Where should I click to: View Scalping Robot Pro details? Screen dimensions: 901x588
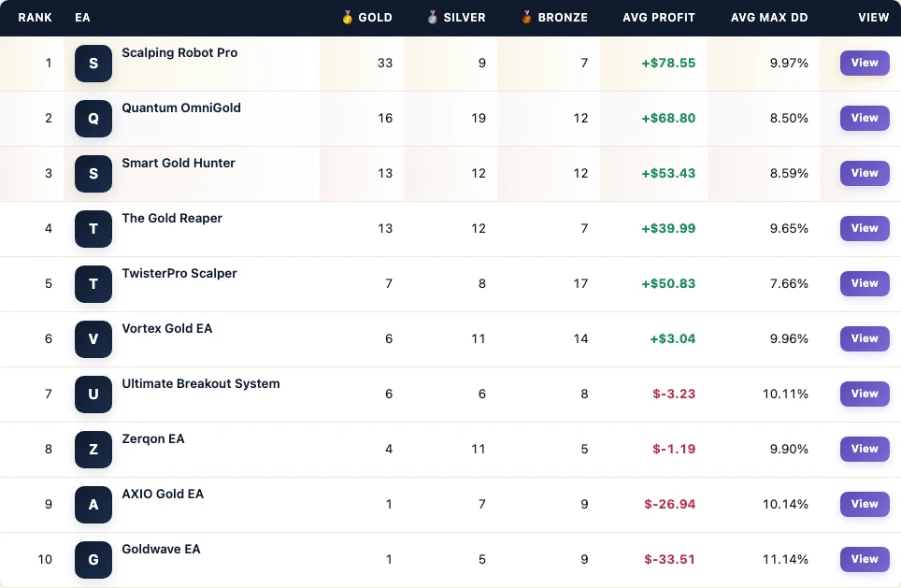pyautogui.click(x=865, y=63)
